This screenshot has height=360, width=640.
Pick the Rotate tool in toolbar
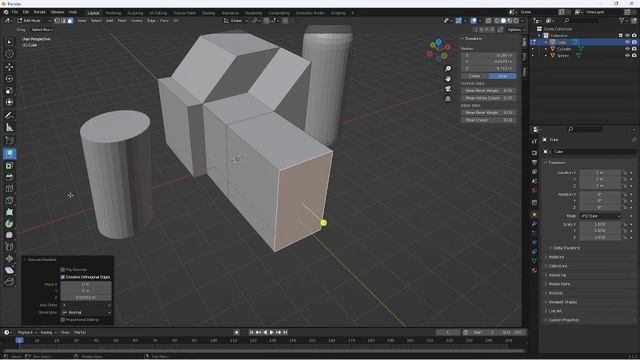point(9,78)
